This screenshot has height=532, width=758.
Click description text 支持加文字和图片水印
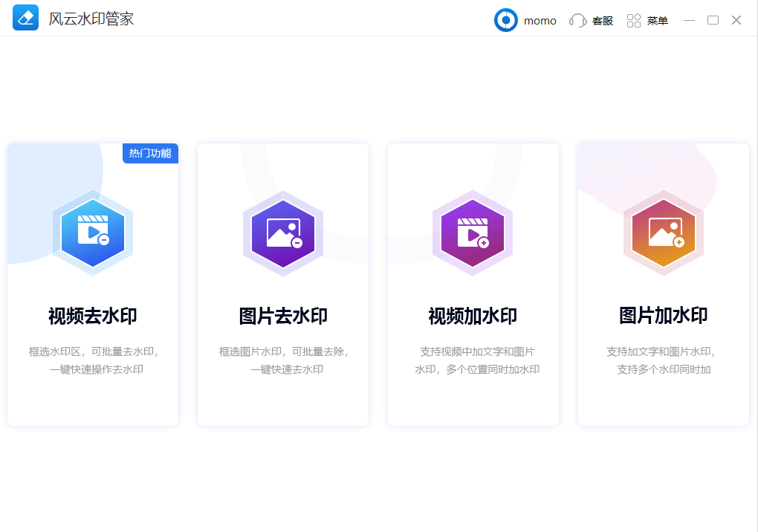[661, 351]
